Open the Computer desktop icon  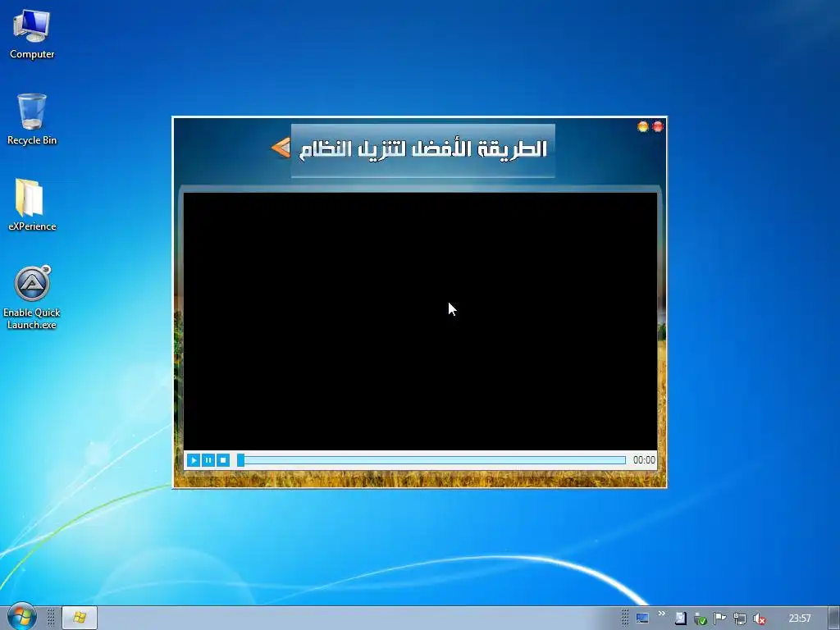32,34
